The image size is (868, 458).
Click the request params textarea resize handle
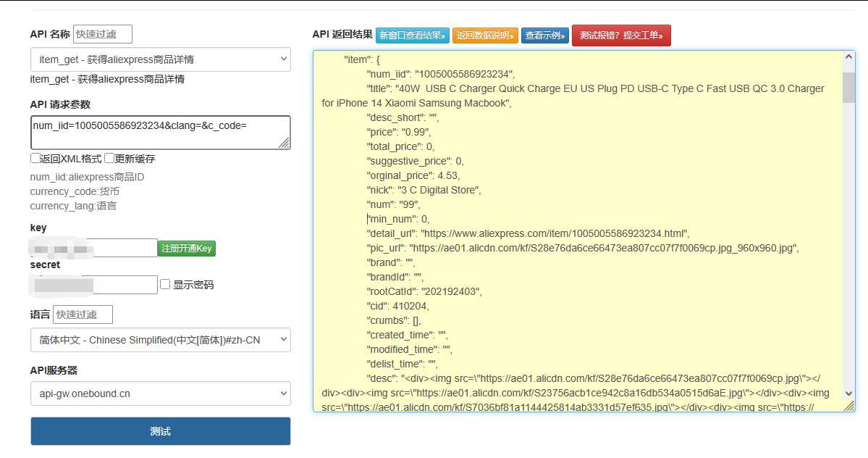284,143
